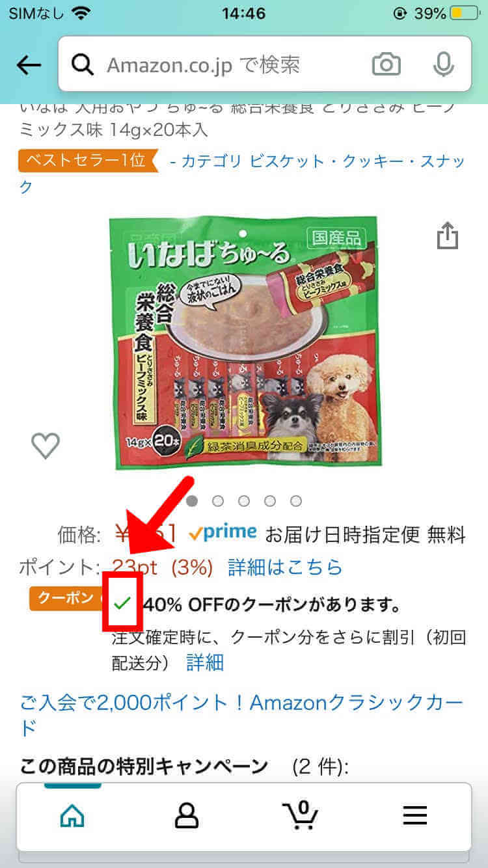This screenshot has width=488, height=868.
Task: Start voice search with microphone icon
Action: click(444, 64)
